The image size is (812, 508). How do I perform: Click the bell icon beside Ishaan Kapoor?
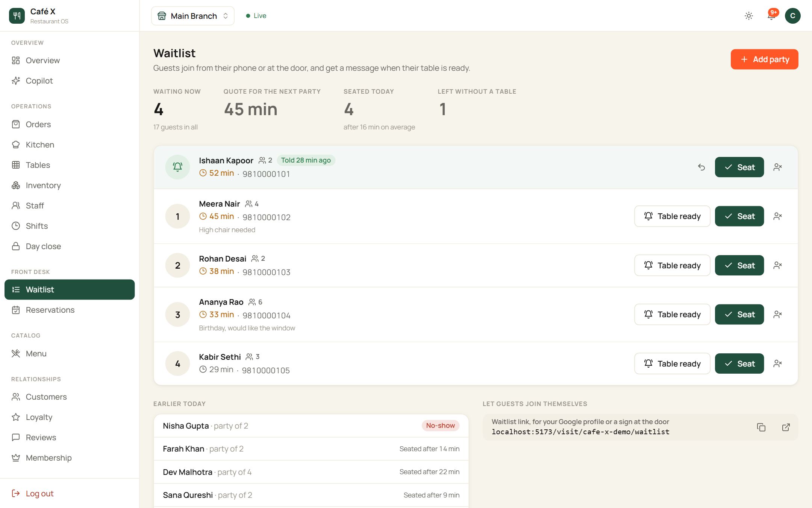point(177,167)
